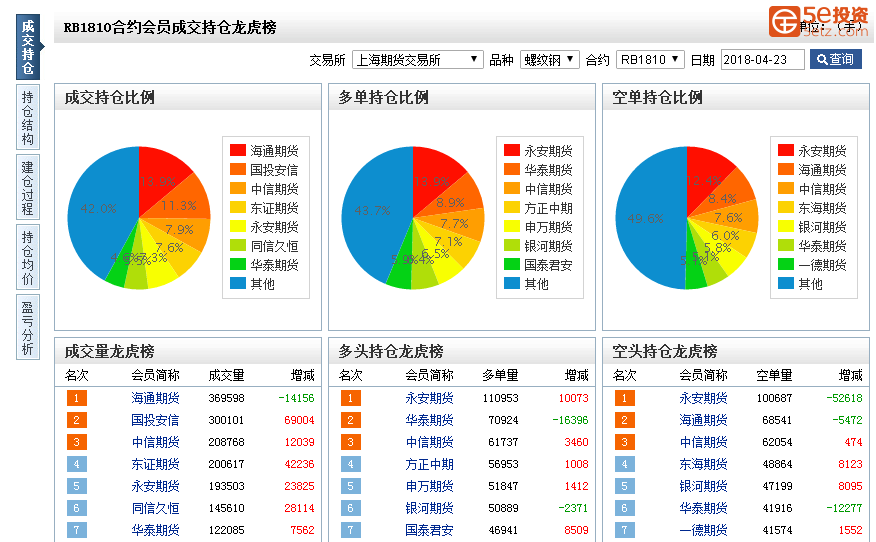This screenshot has width=876, height=542.
Task: Click the 多单量 column header
Action: [x=501, y=375]
